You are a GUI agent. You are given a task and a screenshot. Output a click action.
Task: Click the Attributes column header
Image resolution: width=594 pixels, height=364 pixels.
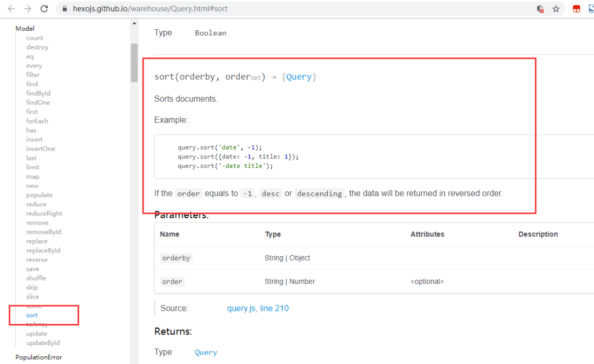tap(427, 234)
